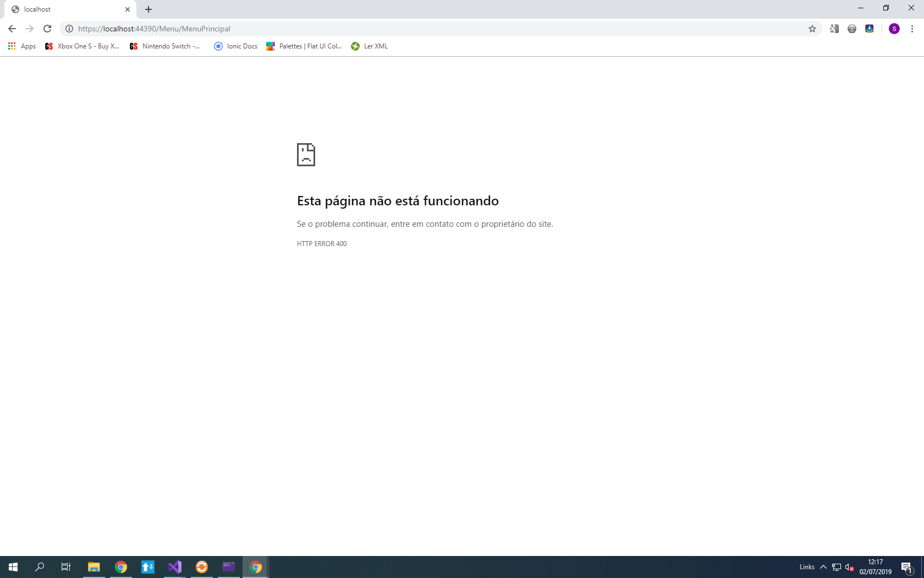Reload the localhost page
Viewport: 924px width, 578px height.
[47, 29]
